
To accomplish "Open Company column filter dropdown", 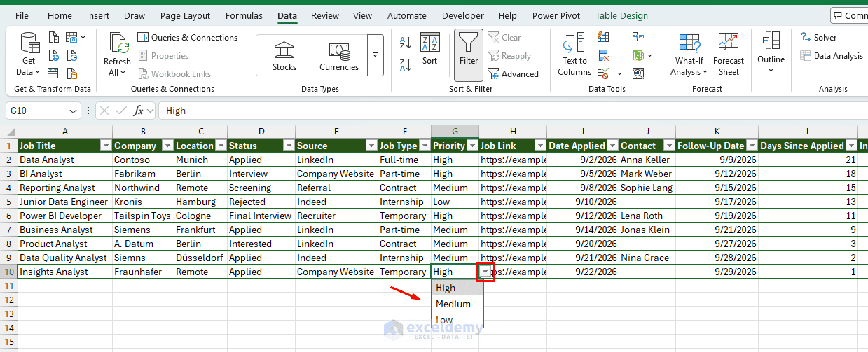I will 167,146.
